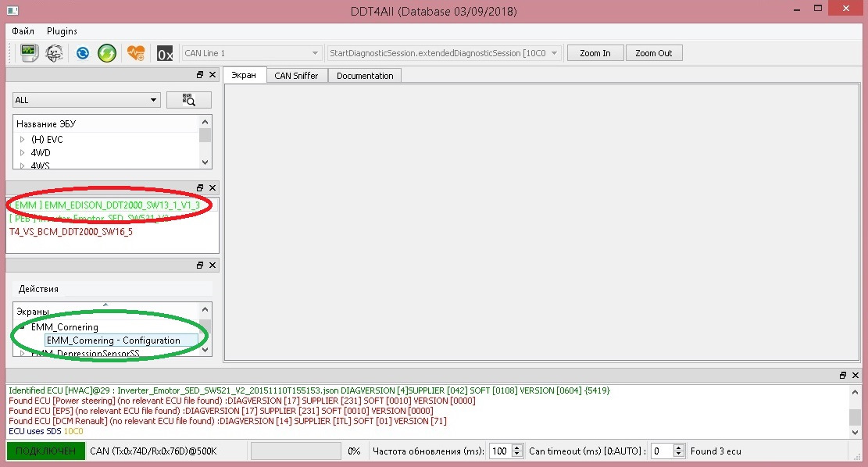
Task: Click the ECU monitor diagnostic icon
Action: (x=29, y=53)
